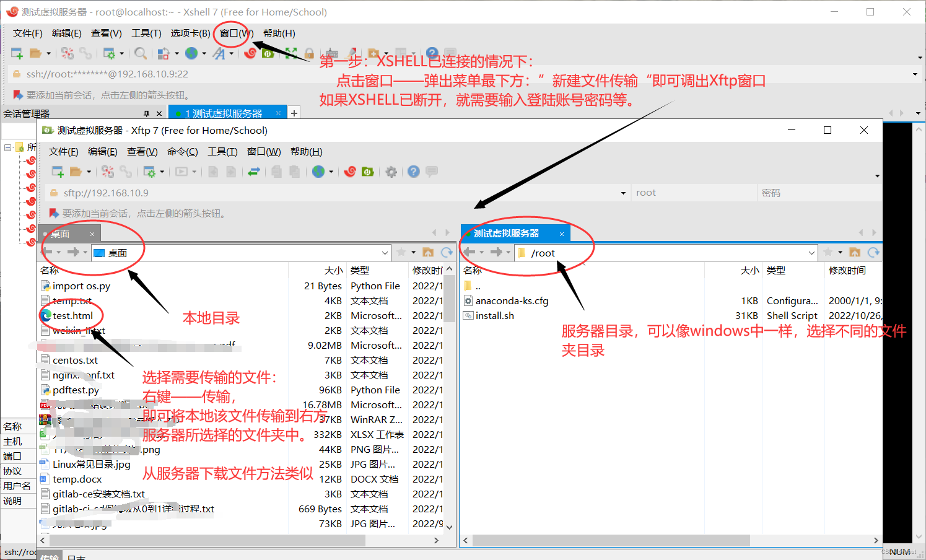Select install.sh in remote pane
This screenshot has width=926, height=560.
pyautogui.click(x=494, y=316)
